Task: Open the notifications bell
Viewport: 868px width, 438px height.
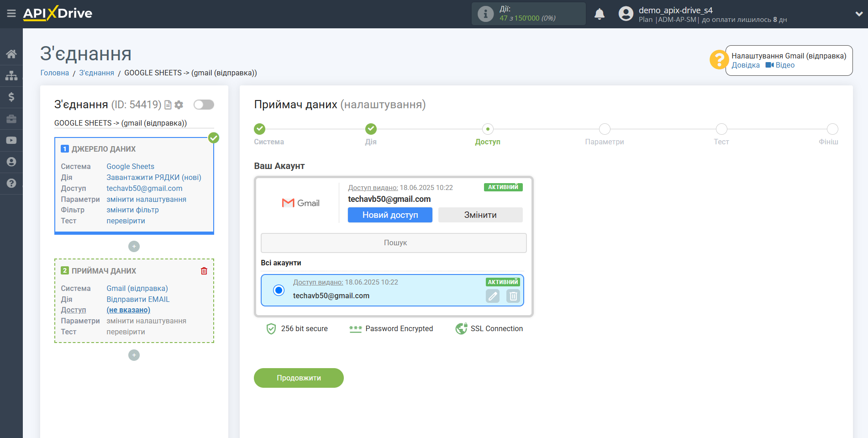Action: tap(600, 14)
